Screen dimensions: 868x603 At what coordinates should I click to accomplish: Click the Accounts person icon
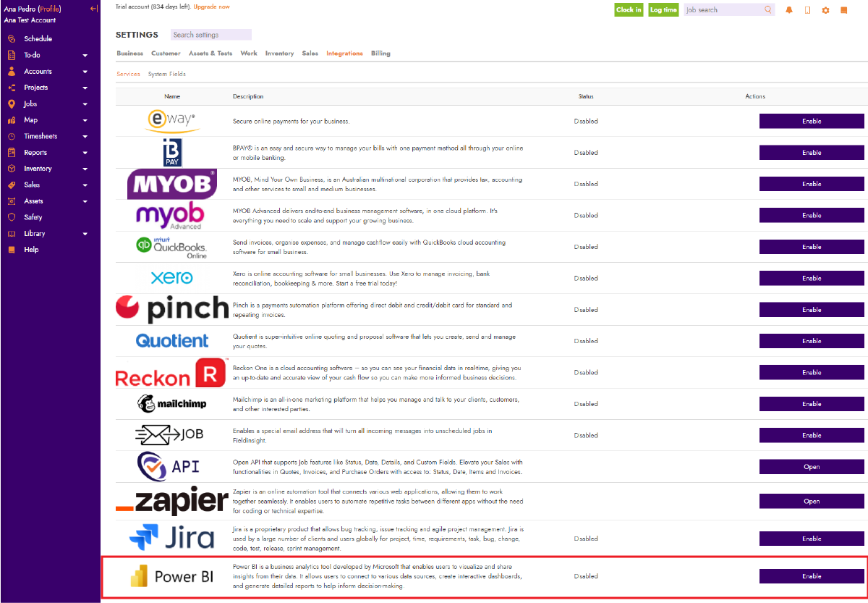(11, 72)
